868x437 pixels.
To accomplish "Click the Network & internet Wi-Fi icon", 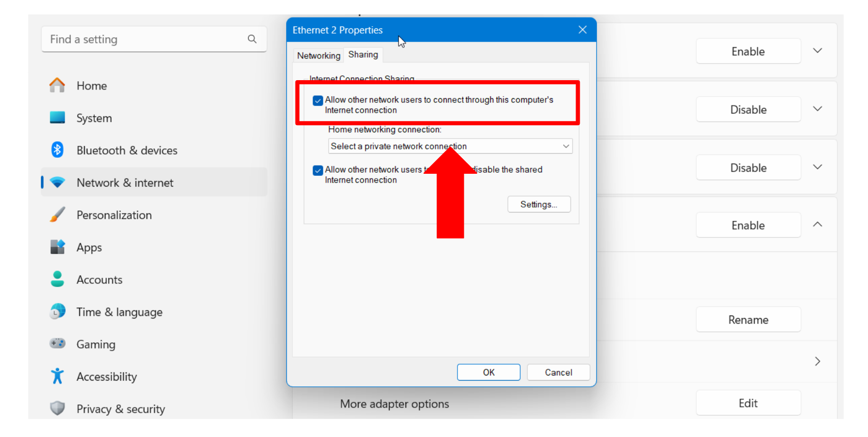I will [57, 183].
